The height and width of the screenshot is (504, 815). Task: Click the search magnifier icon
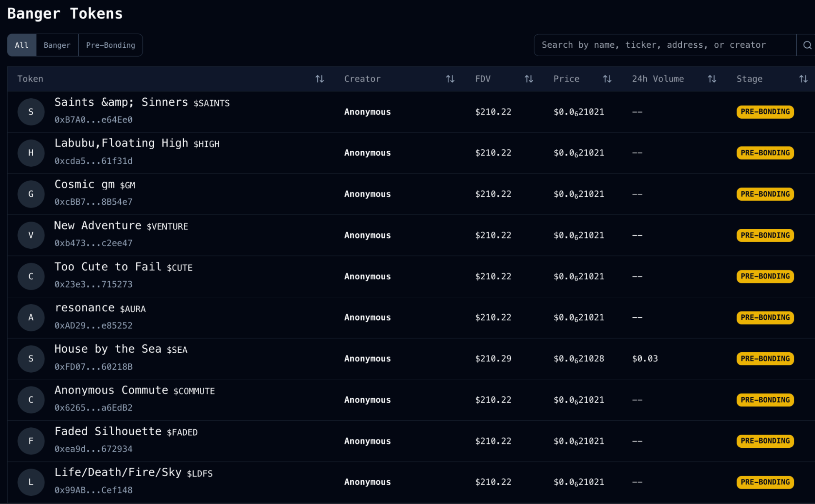(807, 45)
